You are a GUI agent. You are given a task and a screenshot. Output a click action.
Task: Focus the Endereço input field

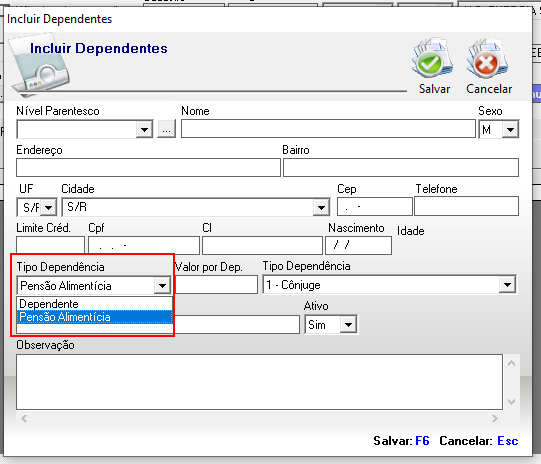click(148, 168)
